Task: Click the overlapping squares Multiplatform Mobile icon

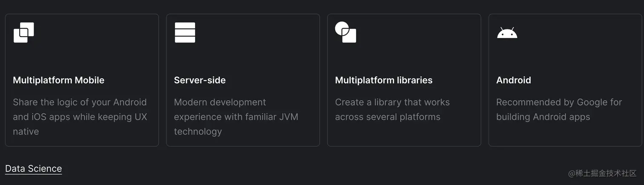Action: [24, 32]
